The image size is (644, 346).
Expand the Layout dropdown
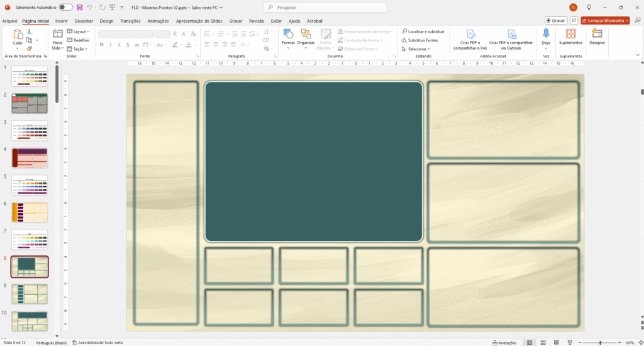click(79, 31)
